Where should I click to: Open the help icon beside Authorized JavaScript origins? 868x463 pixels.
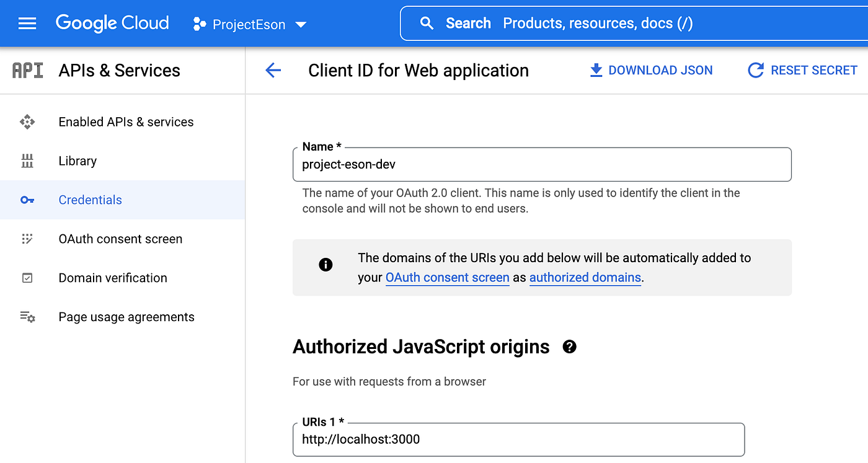(x=568, y=347)
